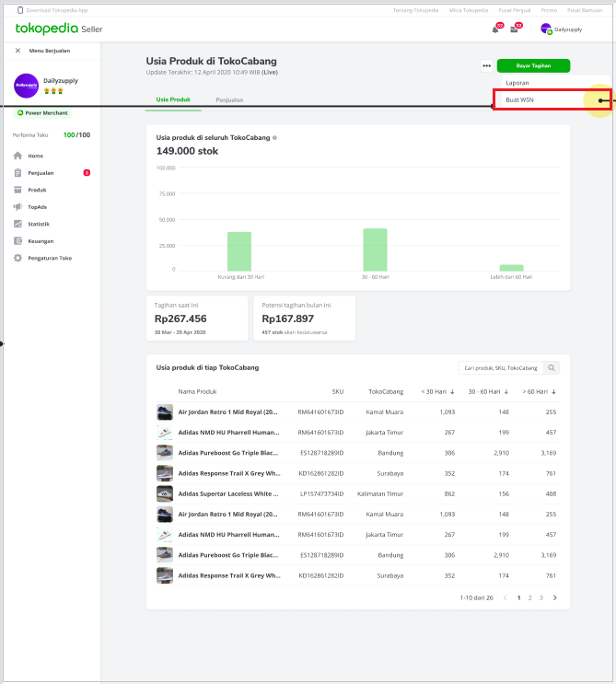
Task: Click the 30 - 60 Hari chart bar
Action: coord(375,250)
